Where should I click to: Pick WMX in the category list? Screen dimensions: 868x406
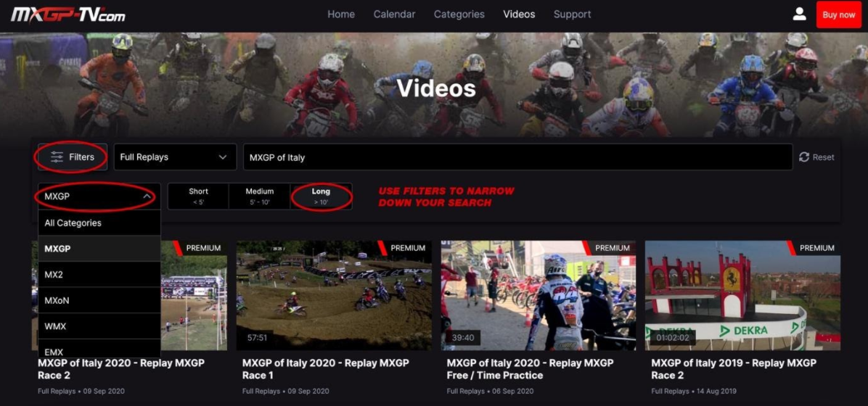[x=99, y=326]
